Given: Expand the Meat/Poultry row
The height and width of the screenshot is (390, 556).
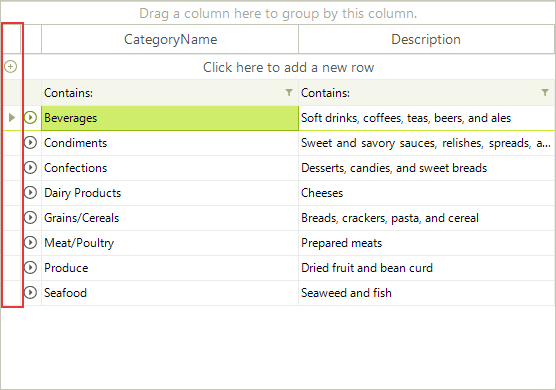Looking at the screenshot, I should click(x=30, y=243).
